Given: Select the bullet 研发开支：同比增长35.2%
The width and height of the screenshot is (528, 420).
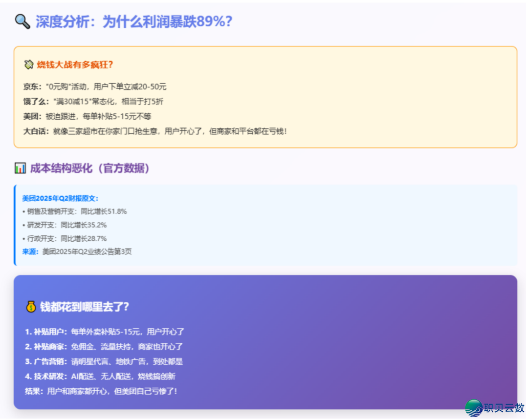Looking at the screenshot, I should (x=65, y=225).
